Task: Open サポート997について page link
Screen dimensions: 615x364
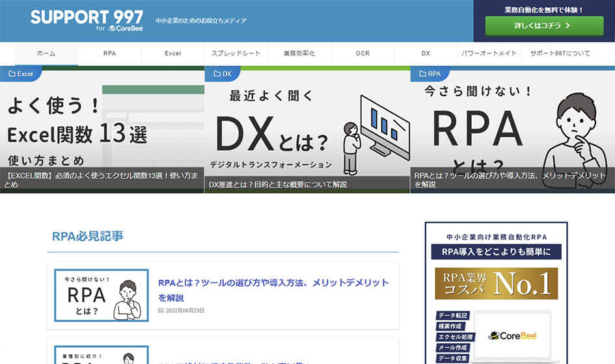Action: (560, 53)
